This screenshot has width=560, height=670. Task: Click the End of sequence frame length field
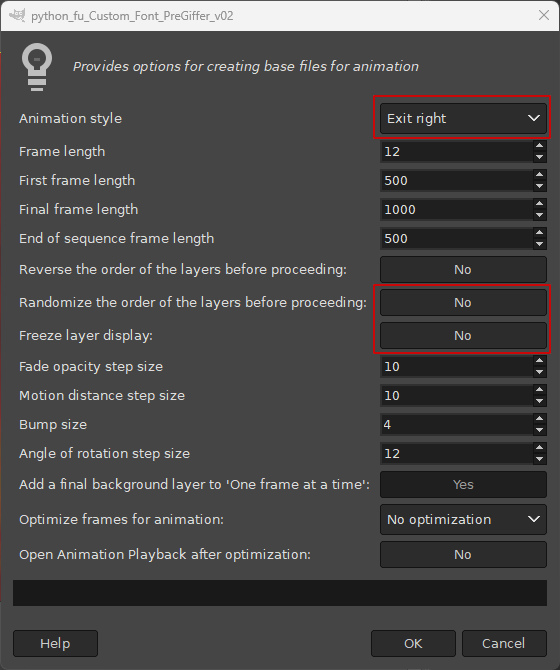[x=456, y=238]
